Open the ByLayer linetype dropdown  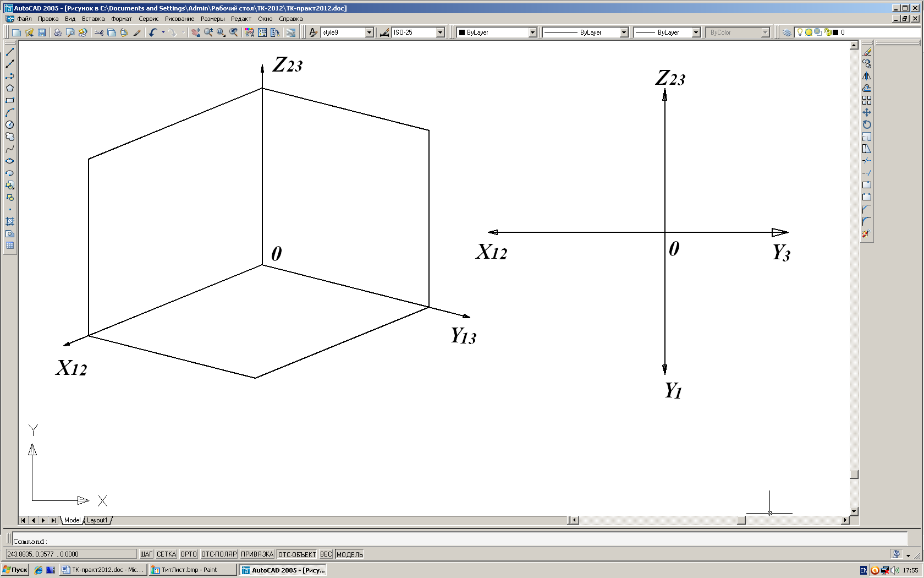(624, 32)
